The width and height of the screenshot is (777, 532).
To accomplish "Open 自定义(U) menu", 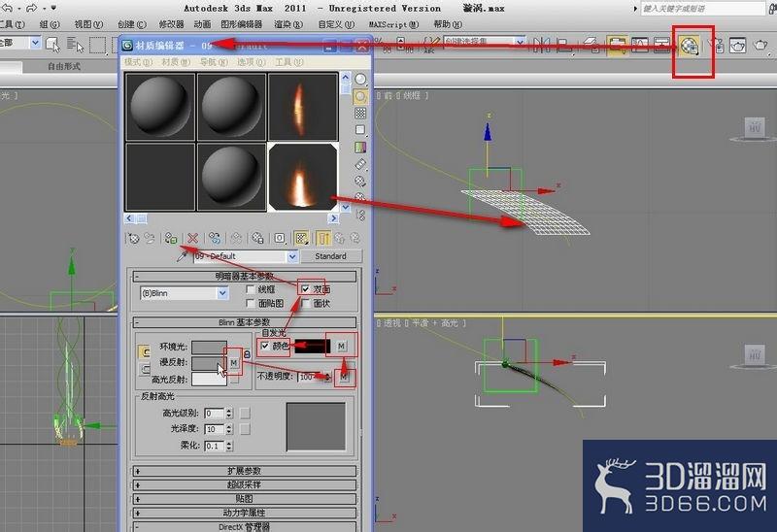I will coord(336,24).
